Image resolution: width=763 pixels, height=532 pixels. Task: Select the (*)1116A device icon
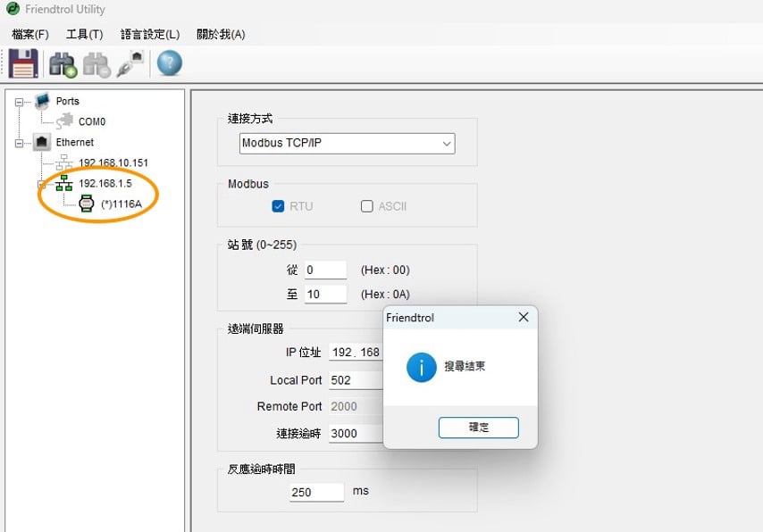(87, 204)
